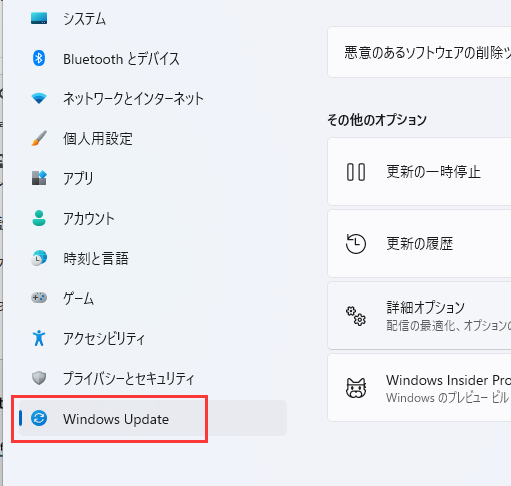Click その他のオプション heading

click(377, 120)
